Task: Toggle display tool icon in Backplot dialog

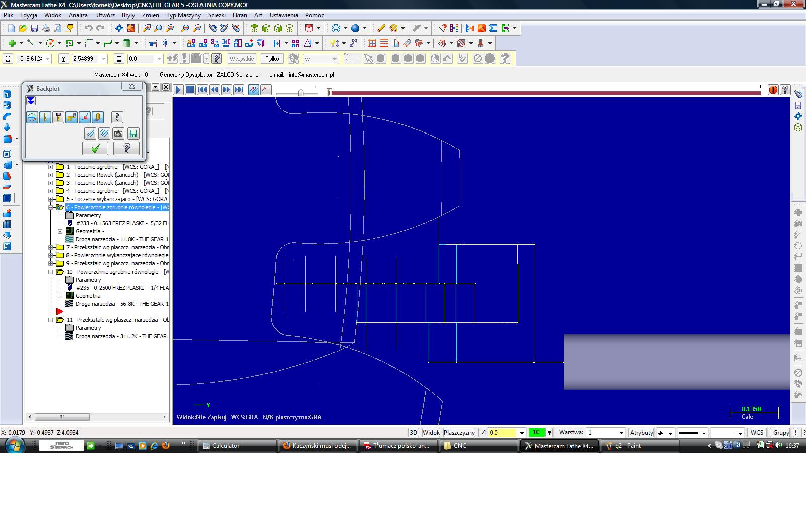Action: point(45,117)
